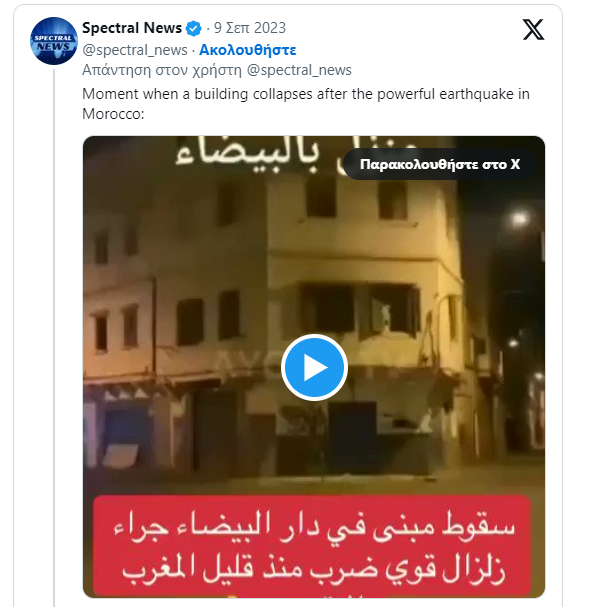Click the word Morocco in the tweet
The width and height of the screenshot is (604, 607).
[x=111, y=114]
